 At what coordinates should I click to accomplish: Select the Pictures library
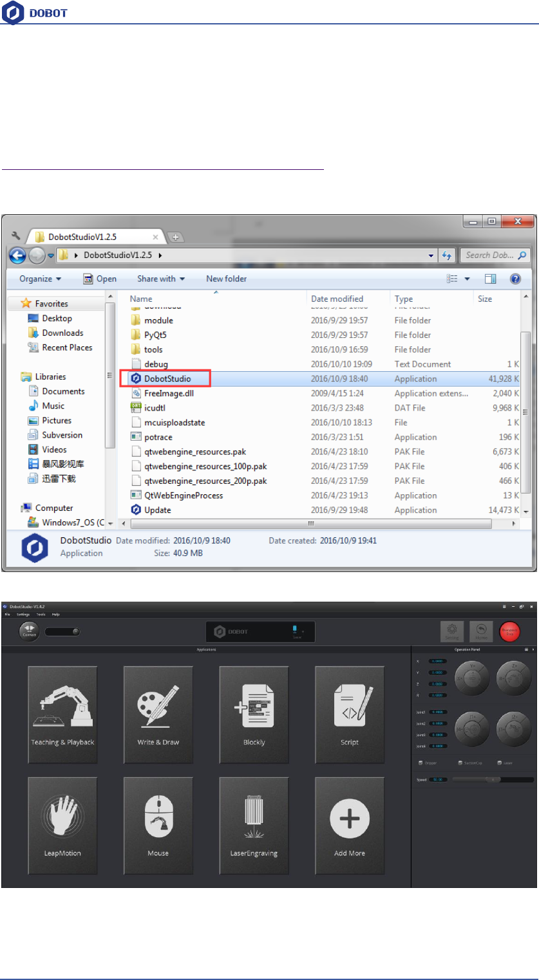click(50, 420)
